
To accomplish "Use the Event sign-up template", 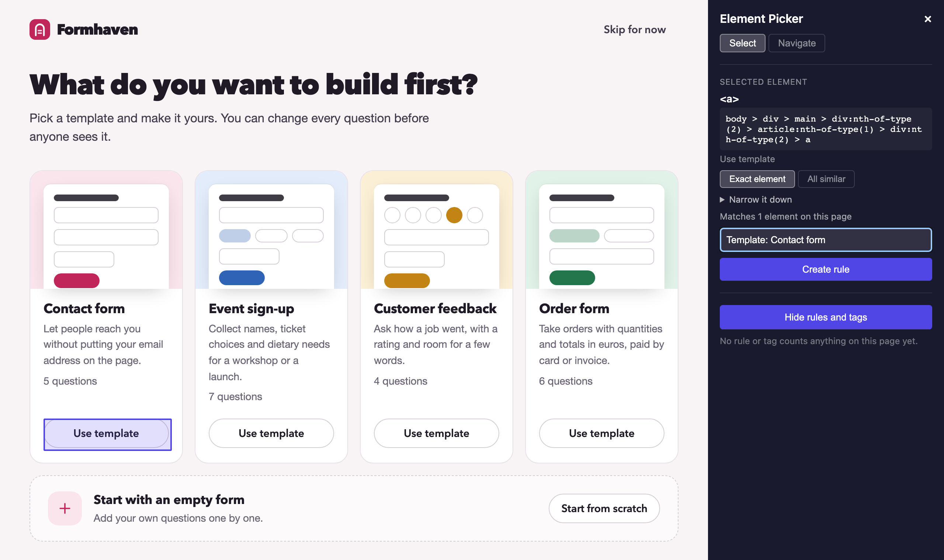I will point(271,433).
